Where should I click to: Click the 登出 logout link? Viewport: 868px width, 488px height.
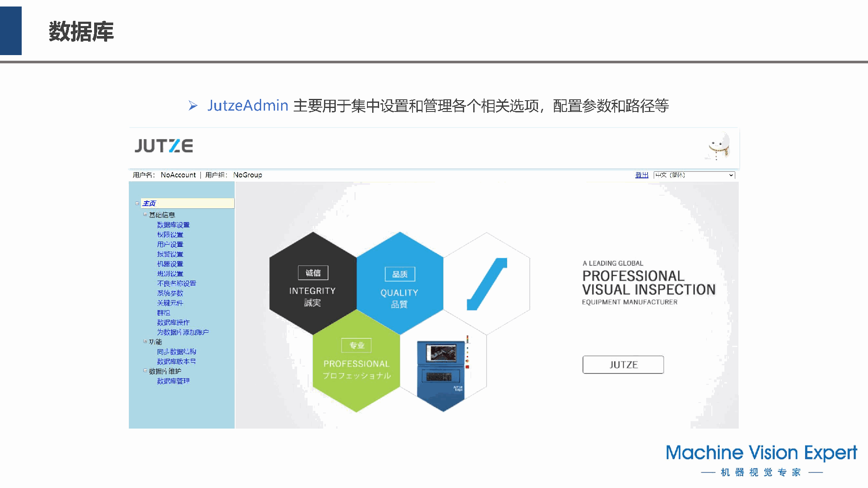coord(642,175)
